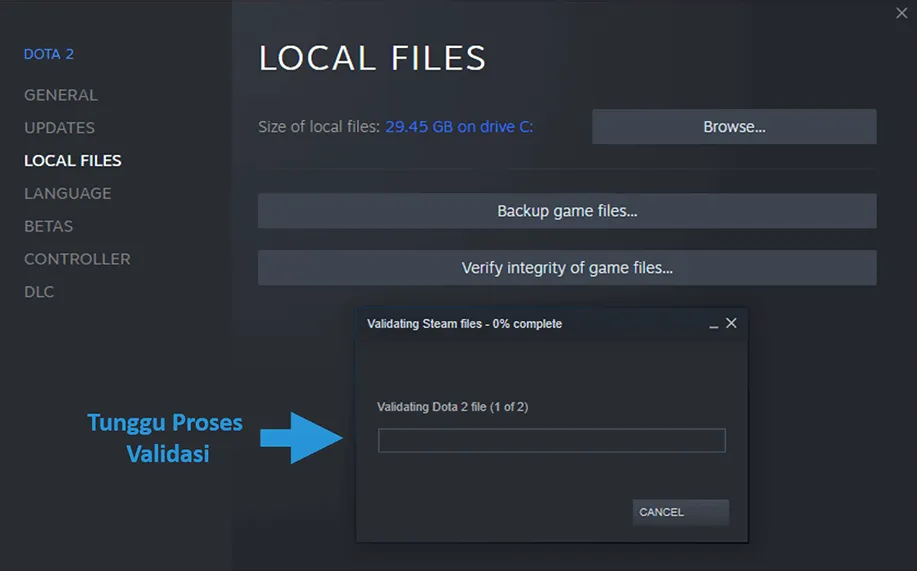Click the LOCAL FILES page heading
Viewport: 917px width, 571px height.
coord(372,58)
